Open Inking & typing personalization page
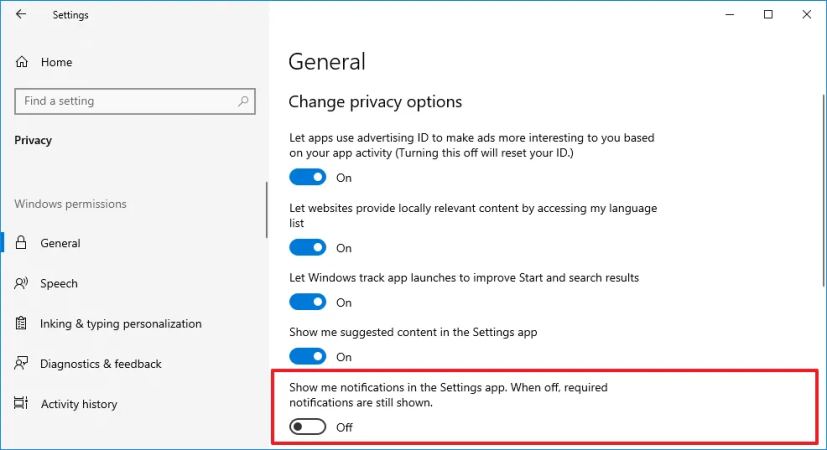The width and height of the screenshot is (827, 450). [121, 323]
